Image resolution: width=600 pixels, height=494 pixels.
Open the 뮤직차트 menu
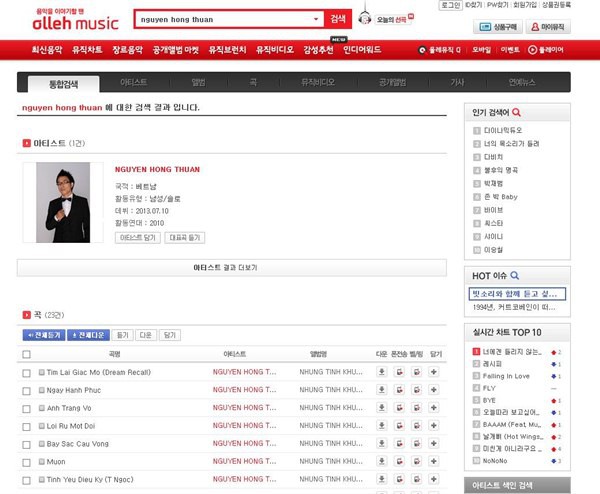click(x=87, y=50)
